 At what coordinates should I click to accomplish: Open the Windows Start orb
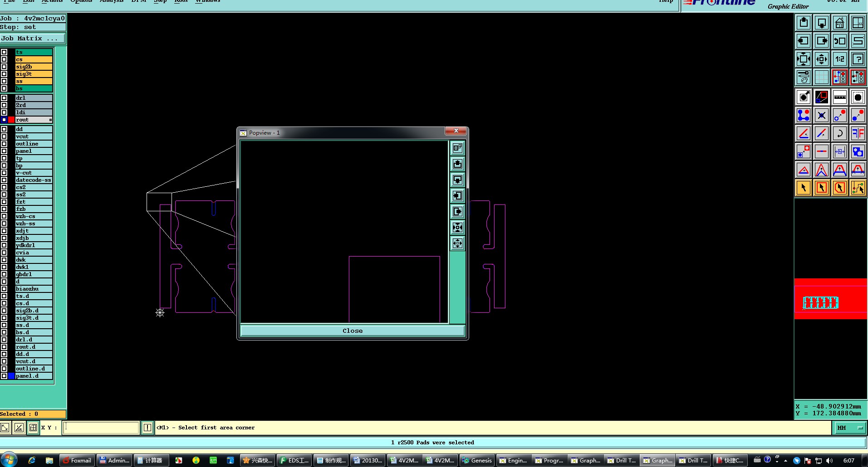click(x=9, y=460)
